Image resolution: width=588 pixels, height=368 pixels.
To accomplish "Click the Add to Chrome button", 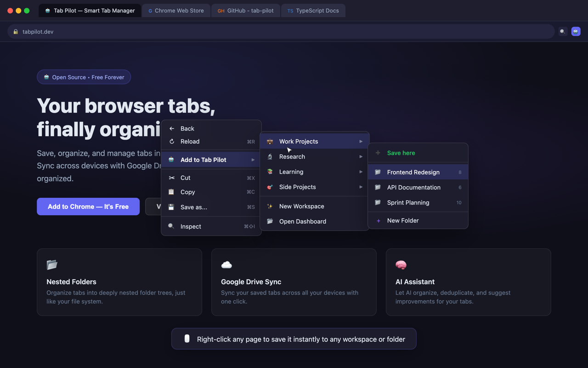I will pos(88,207).
